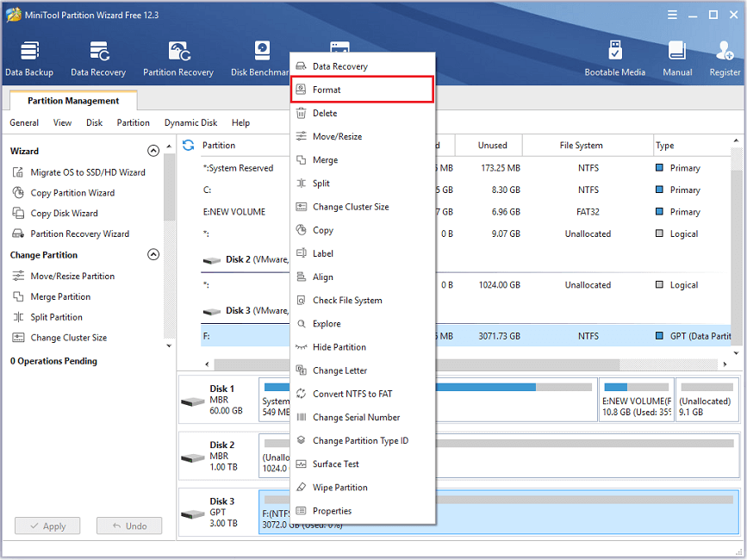Choose Move/Resize Partition in sidebar
This screenshot has width=747, height=560.
(x=64, y=277)
